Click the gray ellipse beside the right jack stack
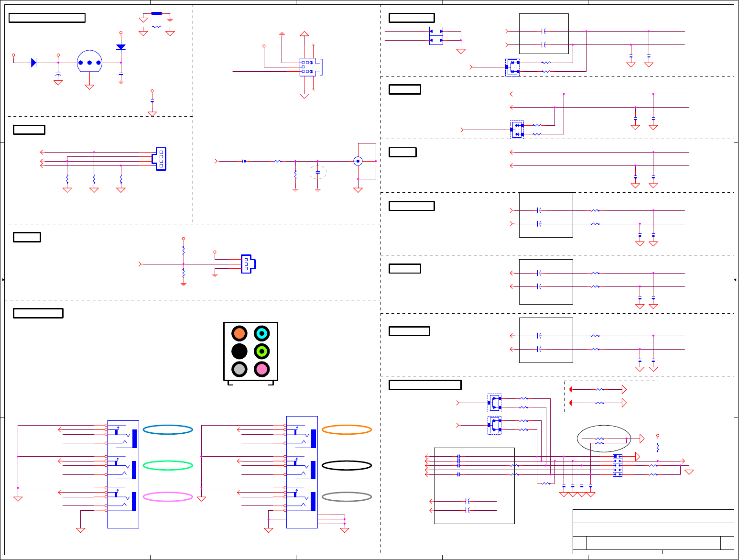Viewport: 739px width, 560px height. (347, 497)
